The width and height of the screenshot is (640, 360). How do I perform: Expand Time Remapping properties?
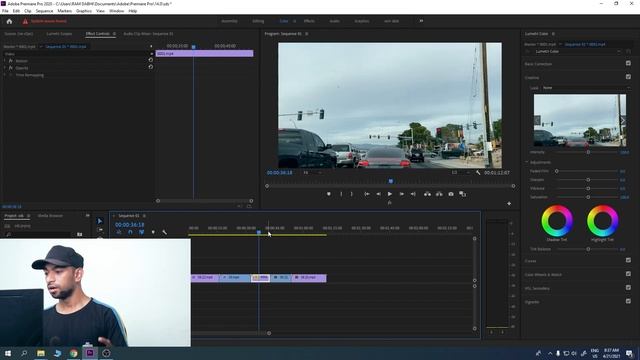(x=5, y=75)
